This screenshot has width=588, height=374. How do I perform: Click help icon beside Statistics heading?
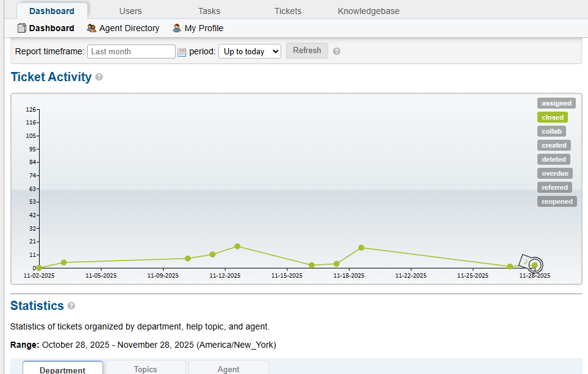tap(71, 306)
